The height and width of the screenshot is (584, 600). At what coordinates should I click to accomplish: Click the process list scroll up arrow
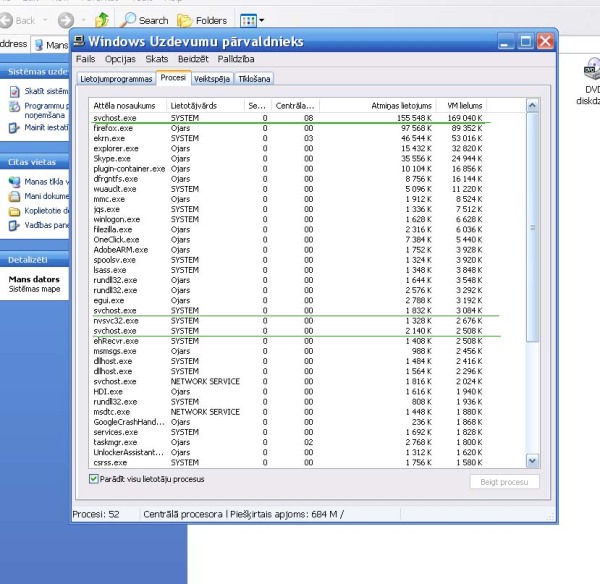pyautogui.click(x=532, y=105)
